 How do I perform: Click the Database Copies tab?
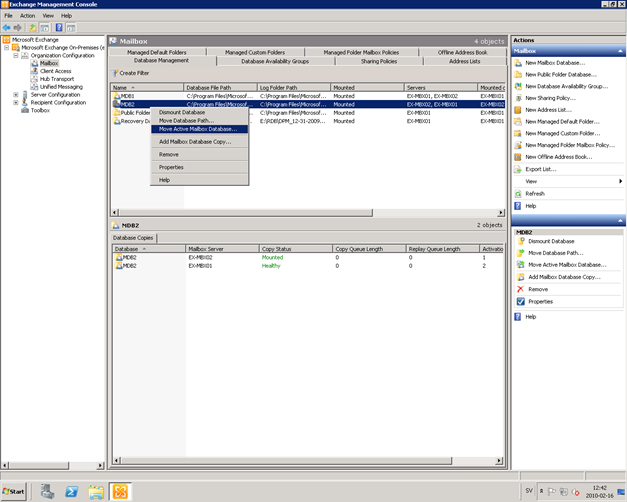pos(133,238)
